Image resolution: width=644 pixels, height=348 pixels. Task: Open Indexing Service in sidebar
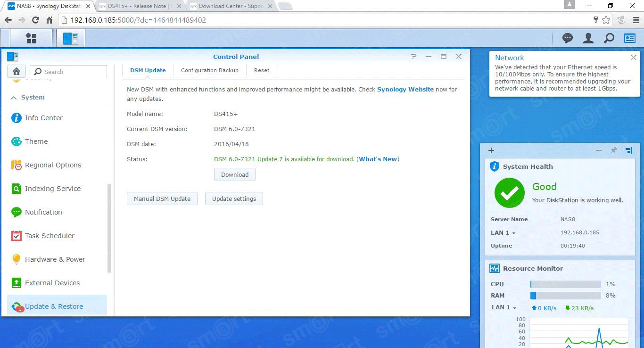tap(57, 189)
